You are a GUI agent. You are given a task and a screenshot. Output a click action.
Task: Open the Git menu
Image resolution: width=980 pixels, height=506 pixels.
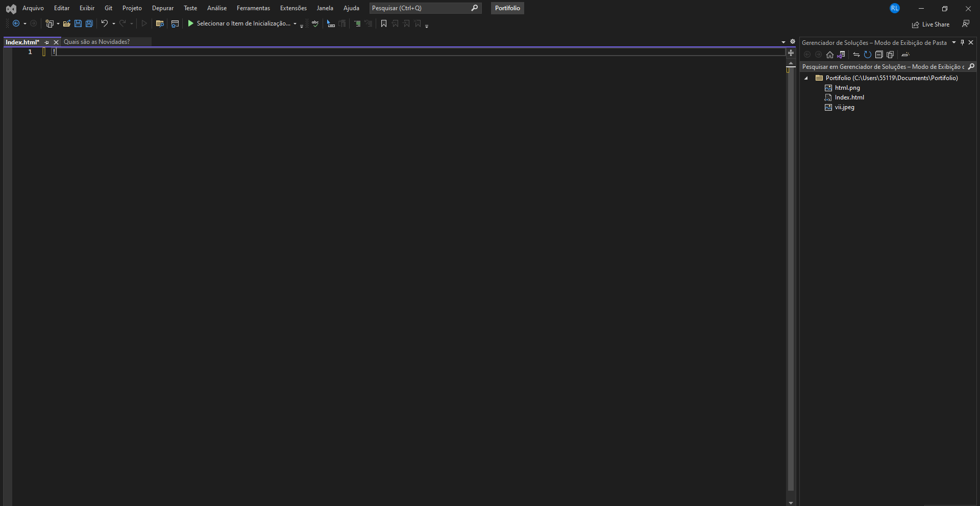[x=108, y=8]
